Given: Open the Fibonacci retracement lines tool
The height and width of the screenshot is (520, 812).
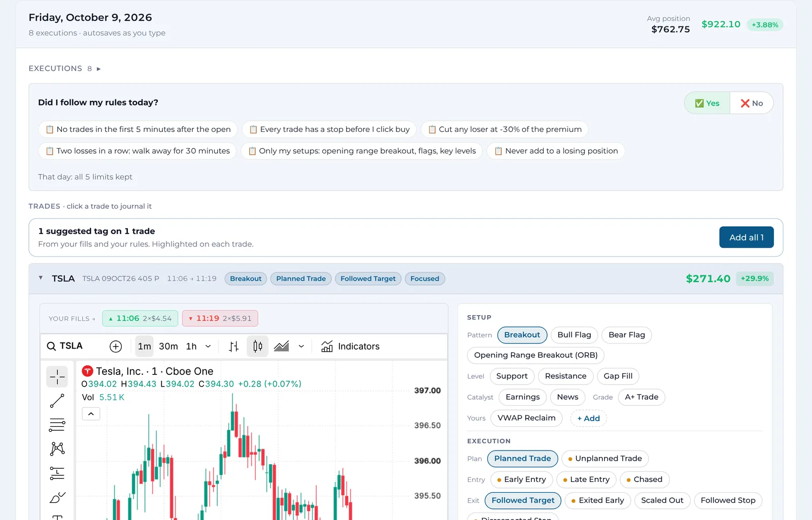Looking at the screenshot, I should pyautogui.click(x=57, y=425).
